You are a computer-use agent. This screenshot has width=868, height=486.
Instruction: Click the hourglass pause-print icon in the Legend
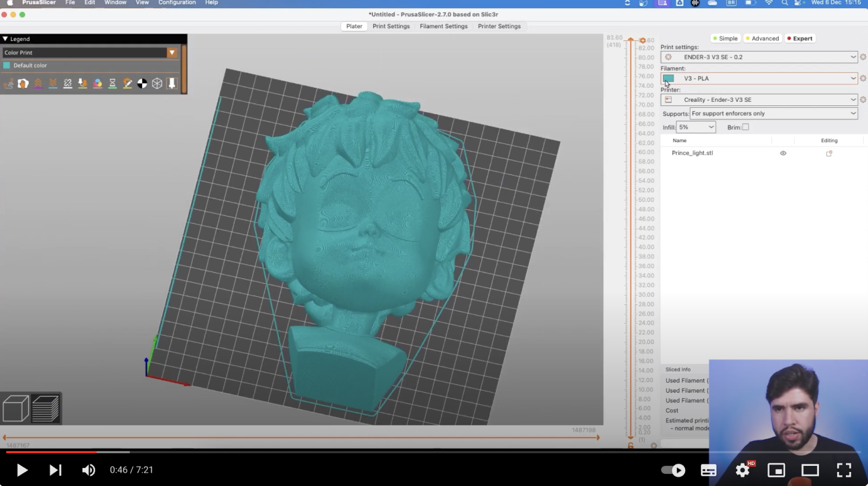112,83
